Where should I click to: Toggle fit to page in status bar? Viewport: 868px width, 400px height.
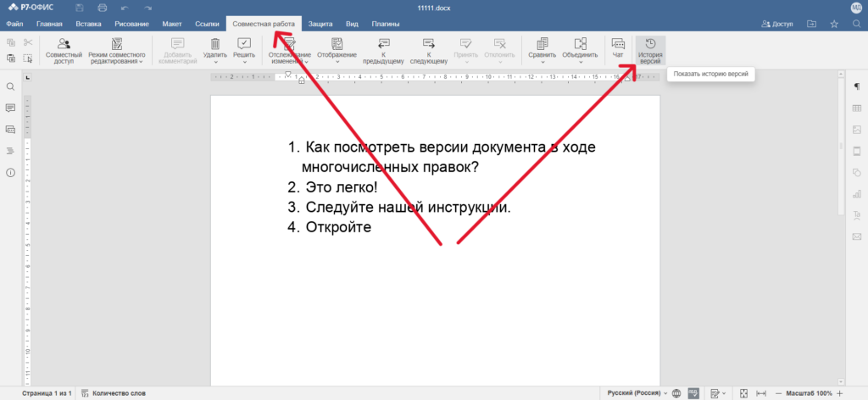[743, 393]
